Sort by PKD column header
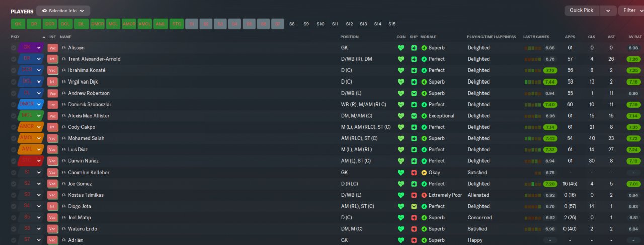 coord(15,37)
